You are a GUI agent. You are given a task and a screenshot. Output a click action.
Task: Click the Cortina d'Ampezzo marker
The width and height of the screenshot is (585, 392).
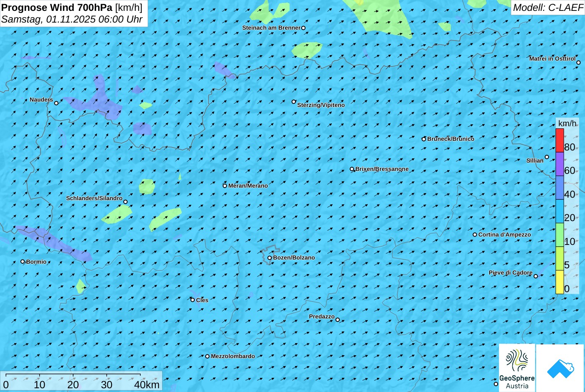tap(475, 234)
